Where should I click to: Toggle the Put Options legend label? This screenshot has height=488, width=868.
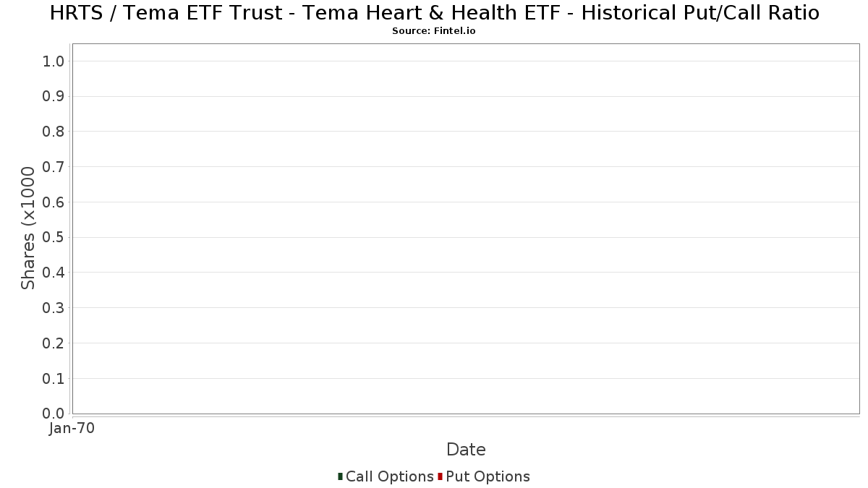tap(488, 476)
